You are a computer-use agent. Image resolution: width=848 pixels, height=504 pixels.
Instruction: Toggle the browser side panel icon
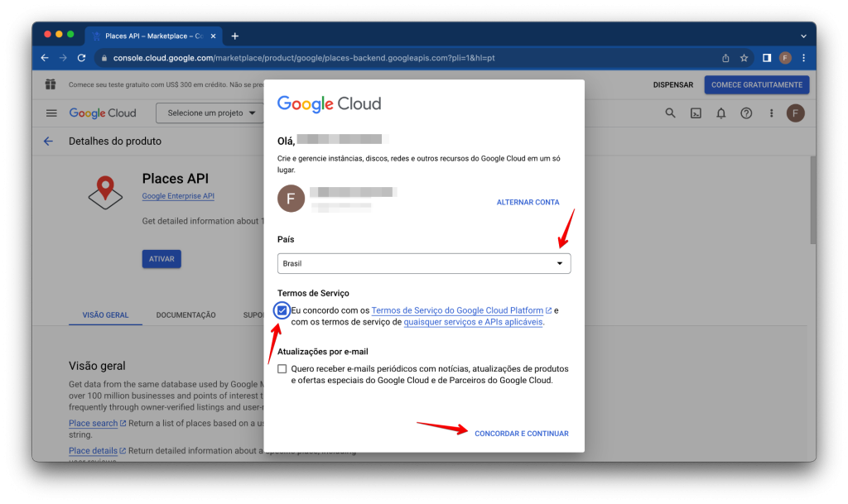767,58
